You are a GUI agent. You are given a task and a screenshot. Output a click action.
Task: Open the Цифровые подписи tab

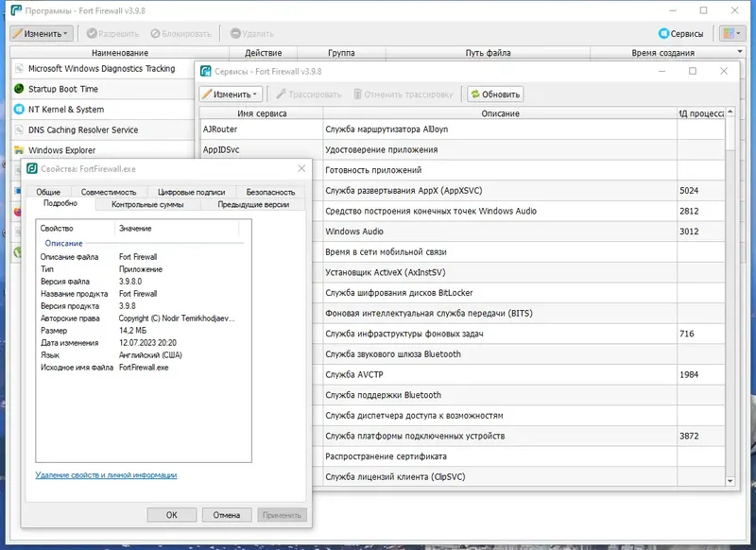pyautogui.click(x=192, y=192)
